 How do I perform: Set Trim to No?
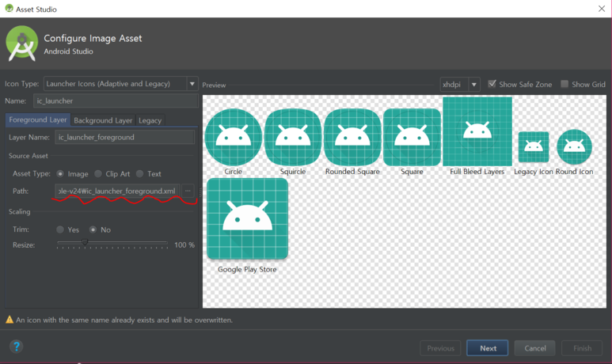(93, 229)
